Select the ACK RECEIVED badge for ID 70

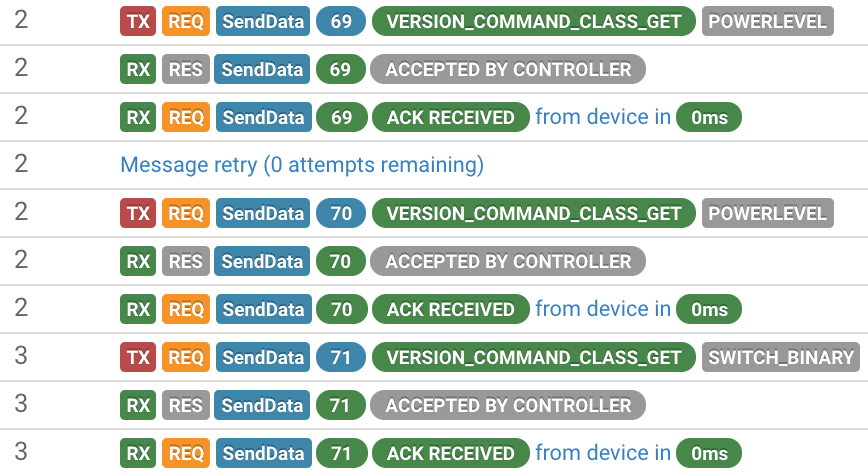tap(450, 309)
